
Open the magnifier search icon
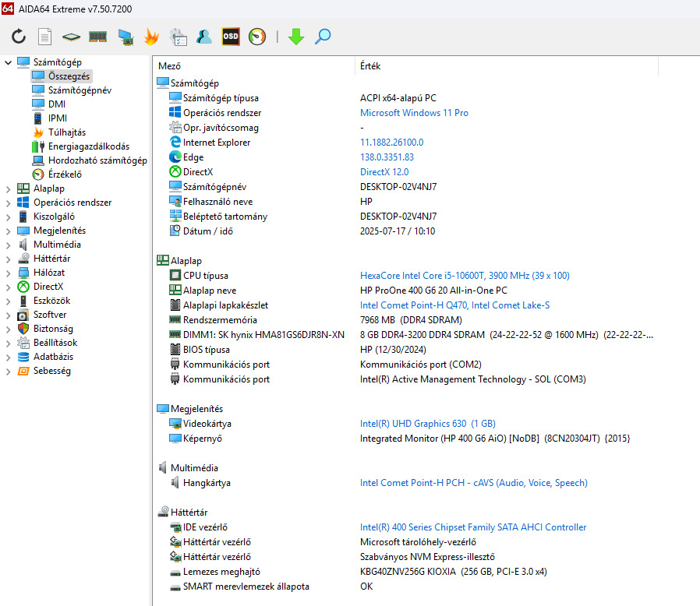click(322, 37)
